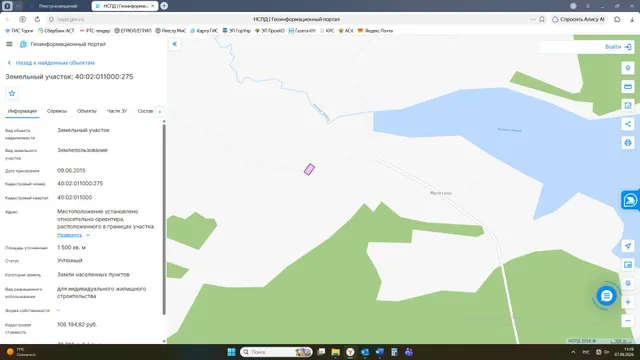The image size is (640, 360).
Task: Activate the area selection search tool
Action: tap(628, 105)
